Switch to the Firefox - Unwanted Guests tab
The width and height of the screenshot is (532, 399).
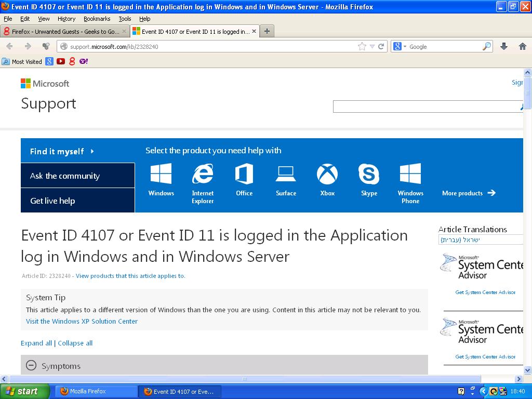(x=64, y=31)
